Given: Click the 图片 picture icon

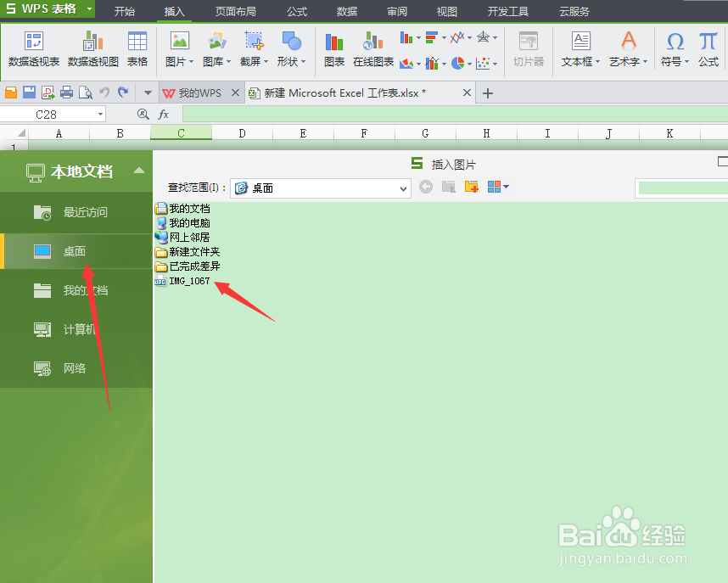Looking at the screenshot, I should pos(180,41).
